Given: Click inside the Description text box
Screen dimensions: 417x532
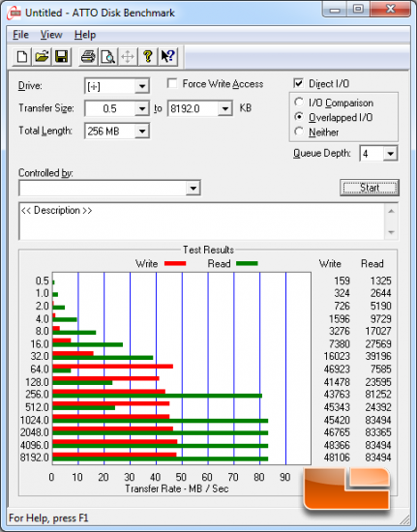Looking at the screenshot, I should [x=202, y=222].
